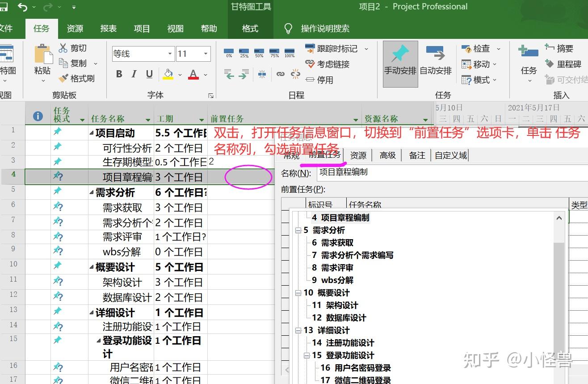Collapse the 项目启动 summary task
The height and width of the screenshot is (384, 588).
[92, 133]
